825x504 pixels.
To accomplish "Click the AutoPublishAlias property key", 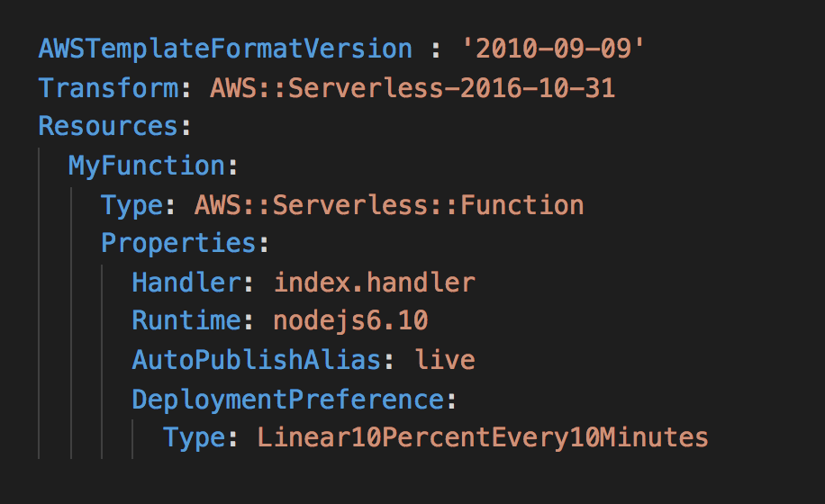I will coord(256,360).
